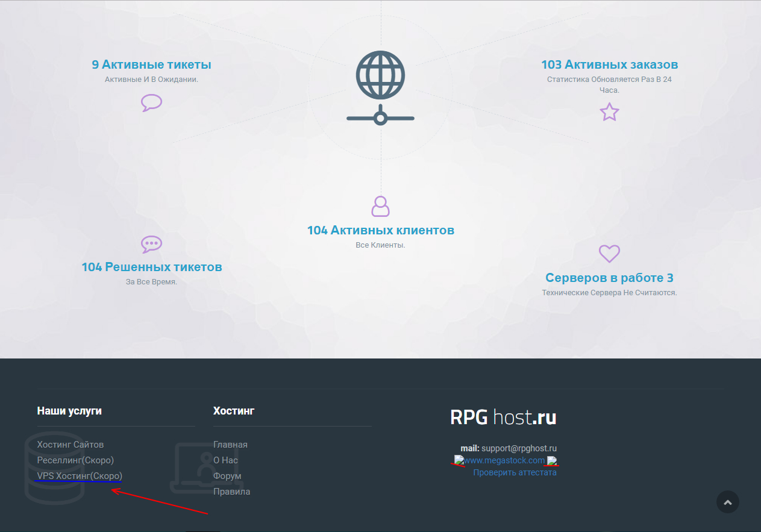
Task: Click the broken image icon before megastock link
Action: [x=459, y=461]
